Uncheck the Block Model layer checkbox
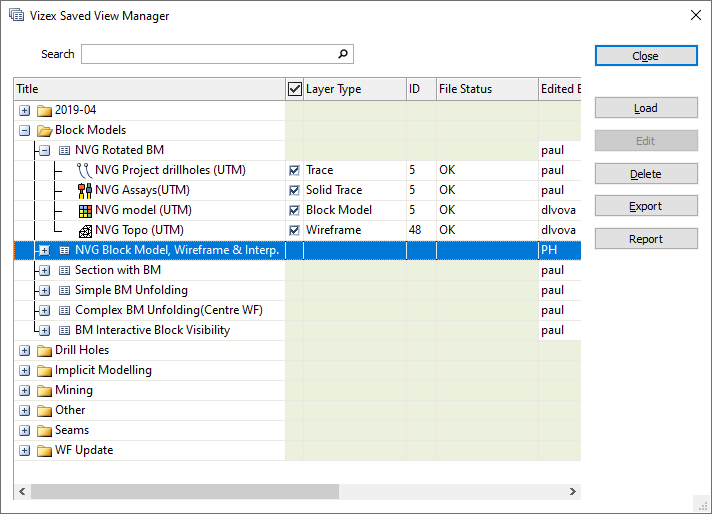 point(294,210)
